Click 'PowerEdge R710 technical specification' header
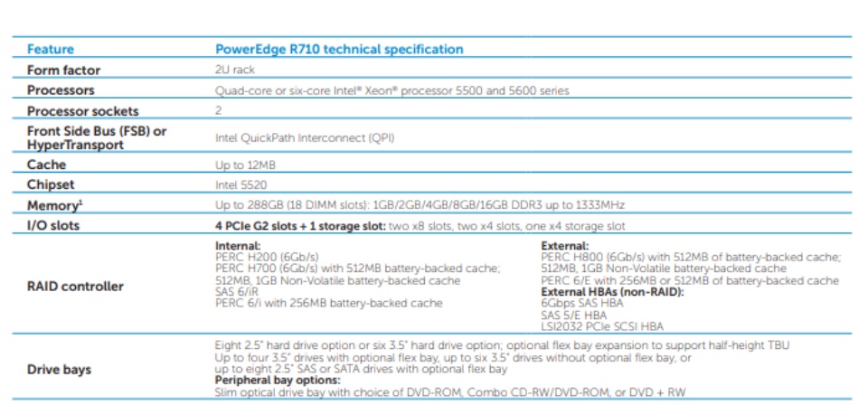Image resolution: width=868 pixels, height=405 pixels. [x=339, y=49]
